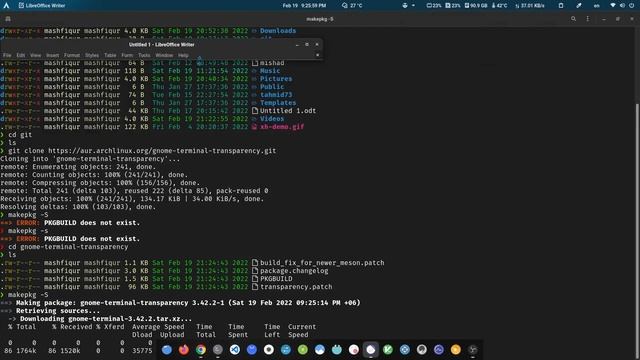Open the dark pinwheel icon at dock end
Screen dimensions: 640x360
(473, 350)
